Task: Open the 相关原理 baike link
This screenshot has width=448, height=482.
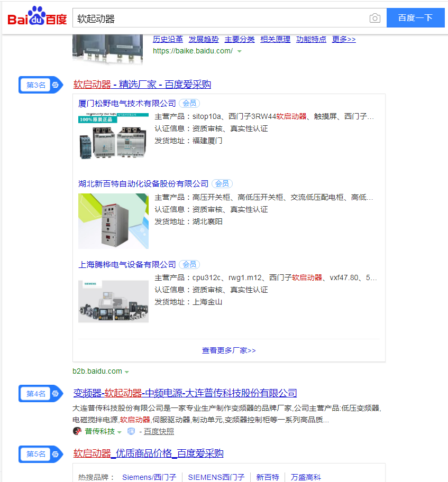Action: pyautogui.click(x=276, y=39)
